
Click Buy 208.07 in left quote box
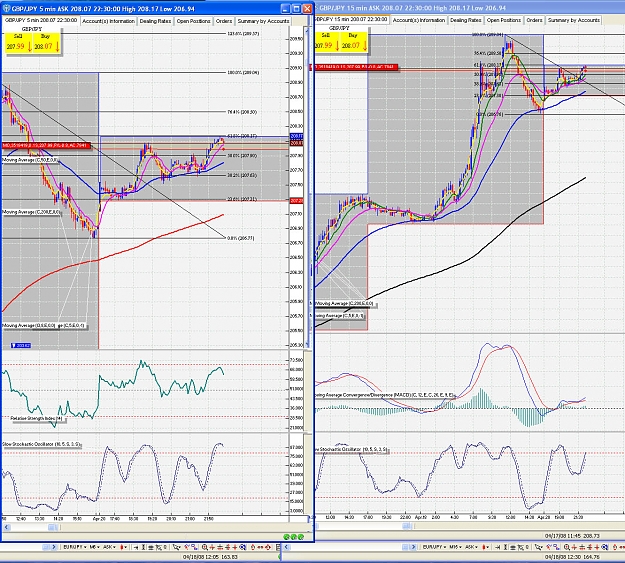point(46,43)
